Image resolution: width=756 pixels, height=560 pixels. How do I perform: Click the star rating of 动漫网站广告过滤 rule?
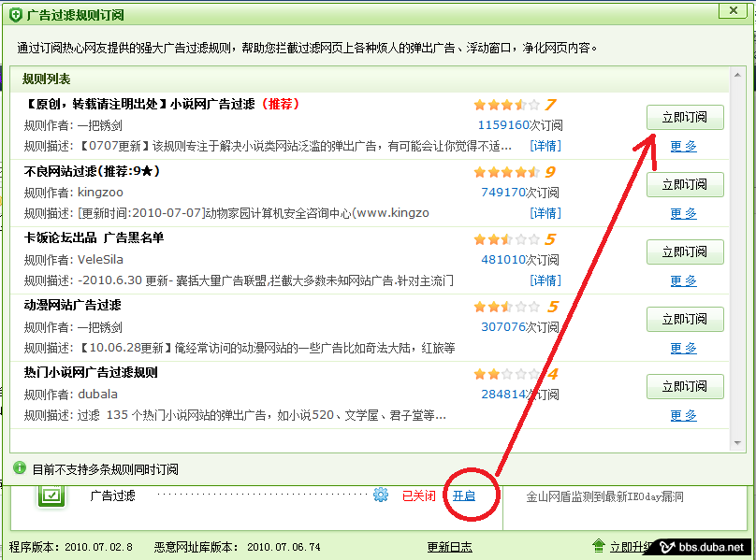tap(506, 307)
